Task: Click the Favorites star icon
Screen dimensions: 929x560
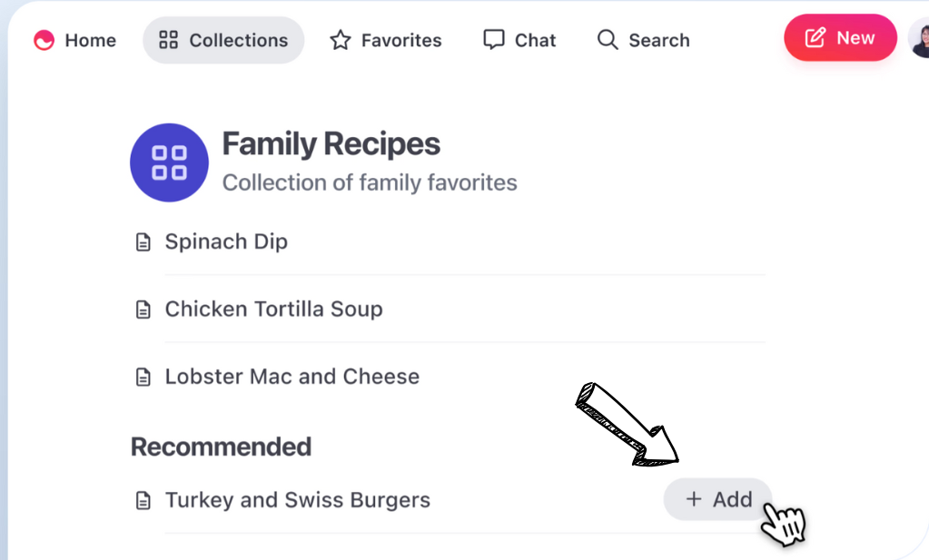Action: point(341,40)
